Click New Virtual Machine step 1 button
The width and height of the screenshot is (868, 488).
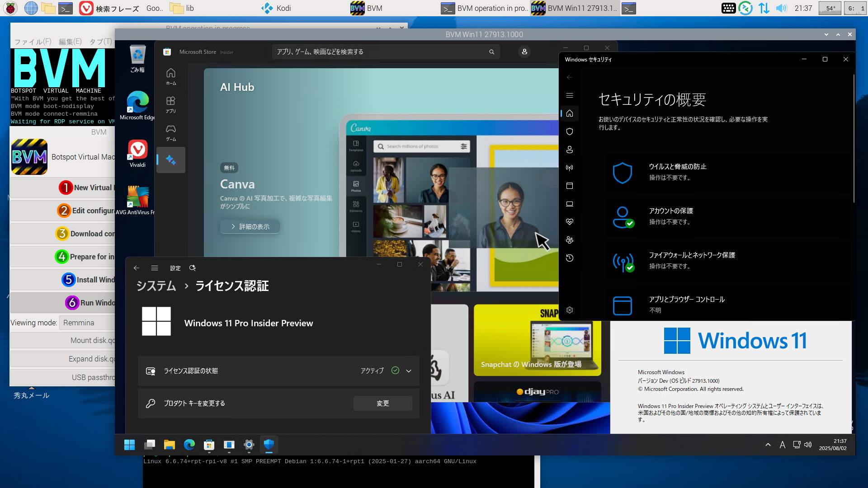[x=63, y=188]
